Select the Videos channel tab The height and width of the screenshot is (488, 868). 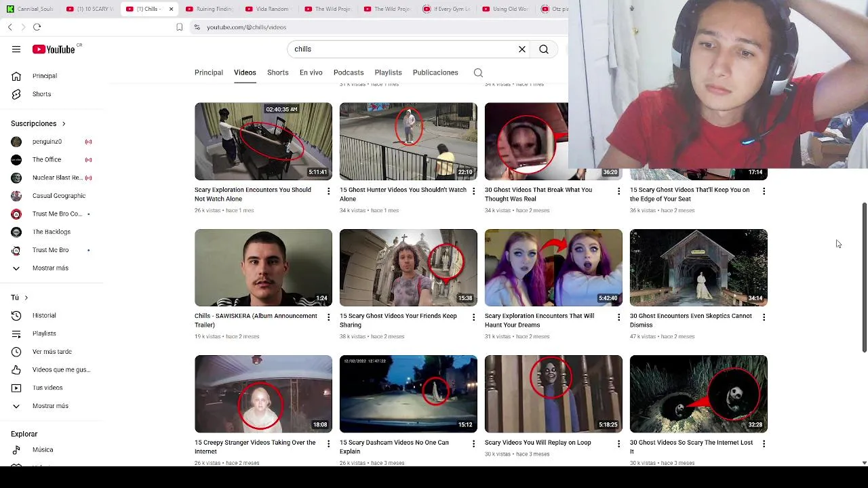click(245, 73)
